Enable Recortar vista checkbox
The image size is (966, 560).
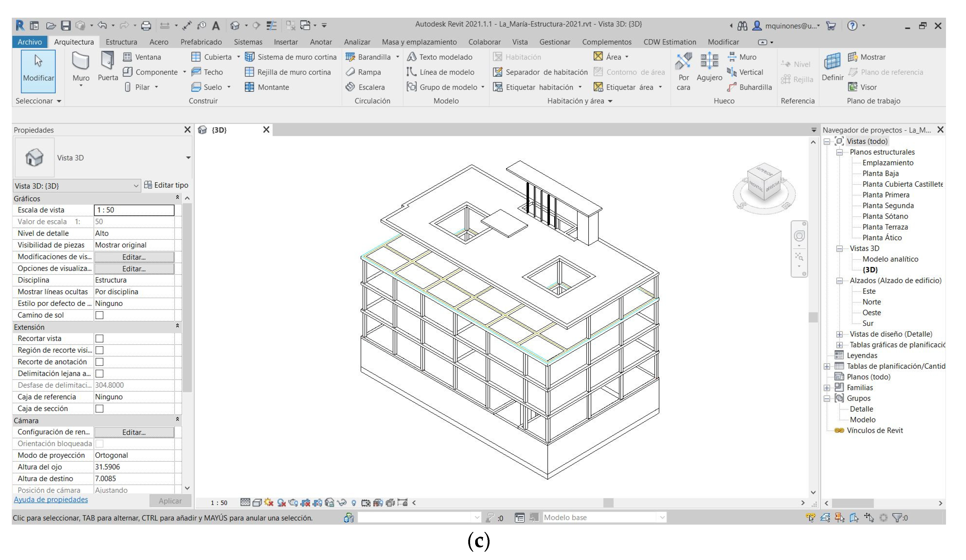100,339
